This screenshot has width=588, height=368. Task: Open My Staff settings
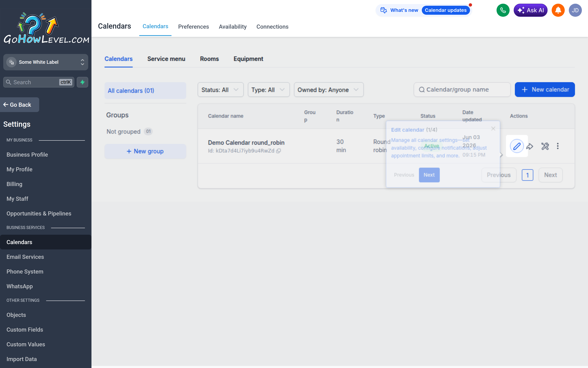click(17, 199)
